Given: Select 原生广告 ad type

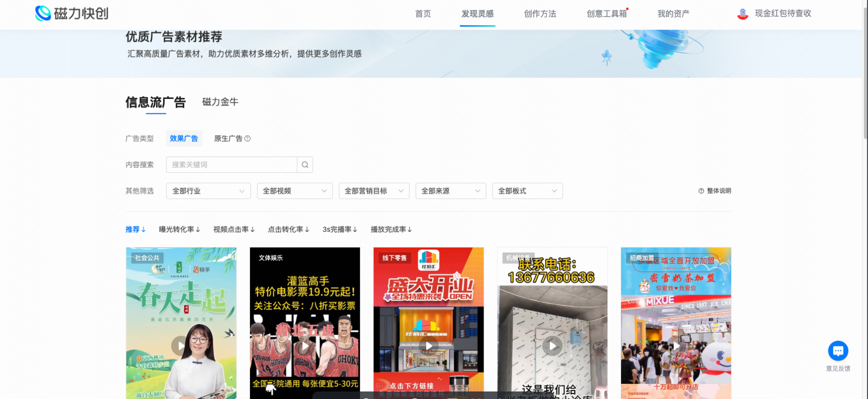Looking at the screenshot, I should (228, 139).
